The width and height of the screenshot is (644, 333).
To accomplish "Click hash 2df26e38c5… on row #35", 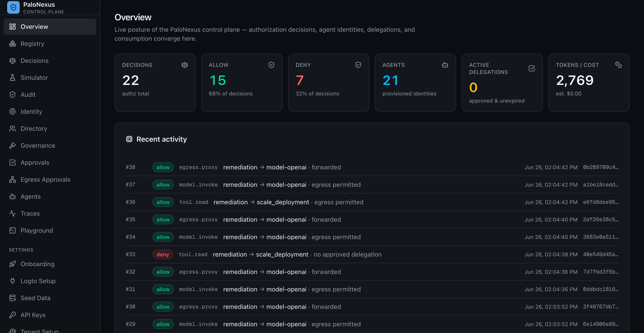I will click(601, 219).
